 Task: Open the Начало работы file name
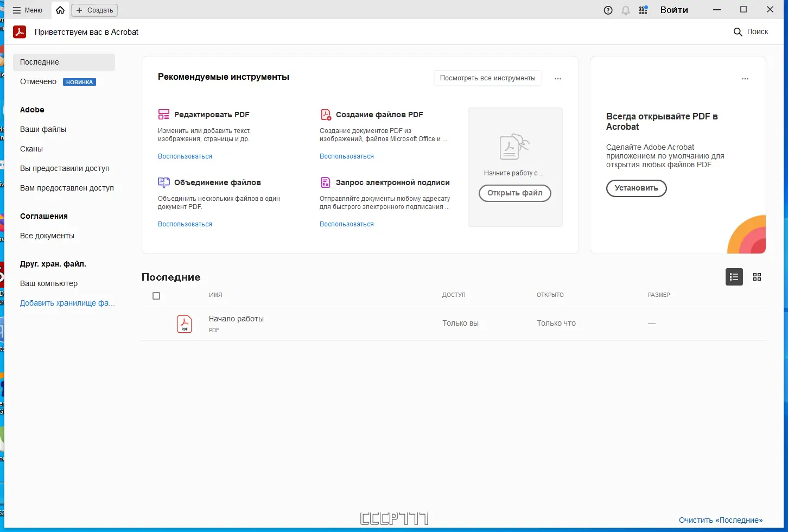236,319
